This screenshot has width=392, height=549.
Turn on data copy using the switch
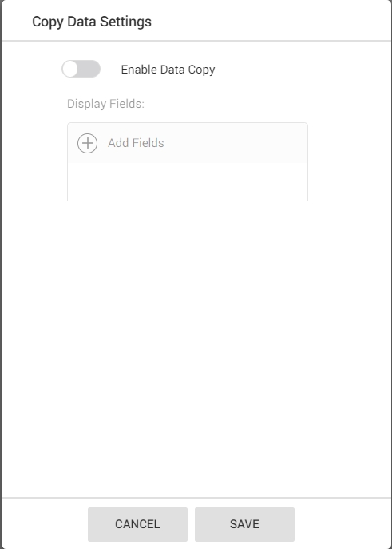(x=81, y=69)
